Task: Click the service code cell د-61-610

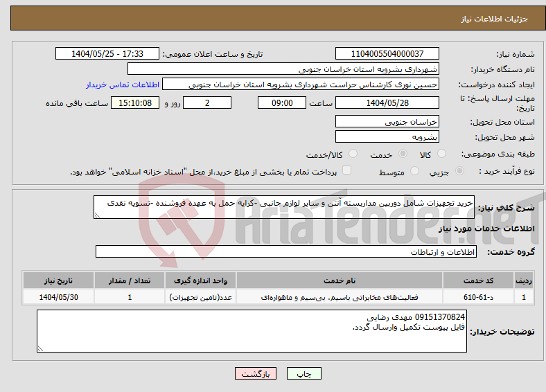Action: point(479,297)
